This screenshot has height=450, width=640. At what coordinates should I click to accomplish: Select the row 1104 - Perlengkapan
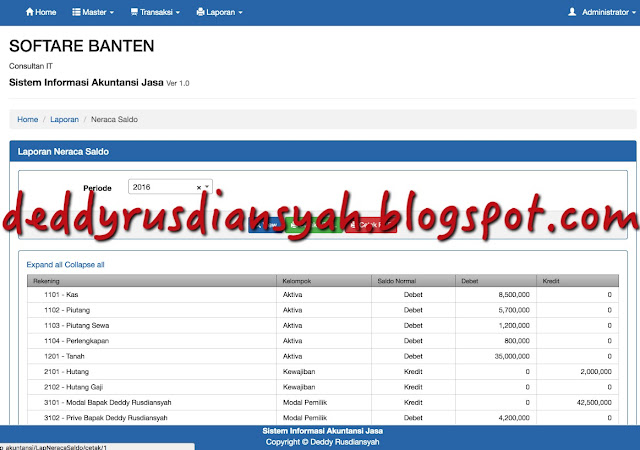[x=323, y=341]
